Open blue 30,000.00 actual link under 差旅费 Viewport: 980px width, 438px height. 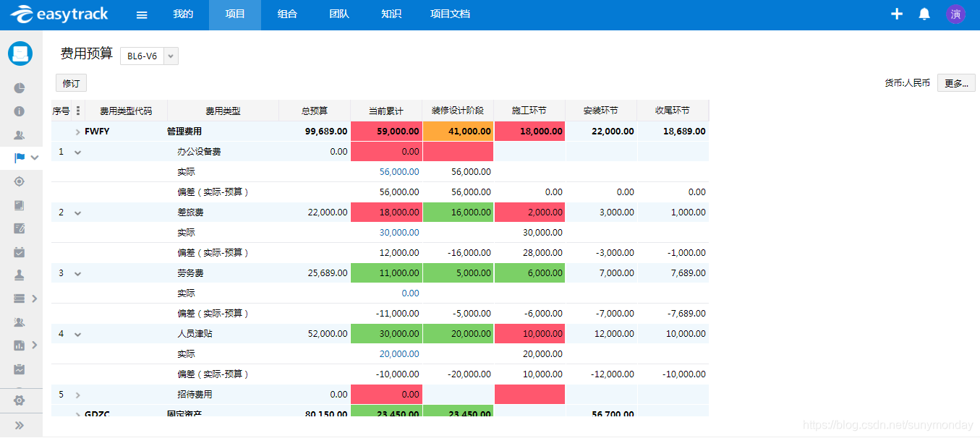pos(399,233)
